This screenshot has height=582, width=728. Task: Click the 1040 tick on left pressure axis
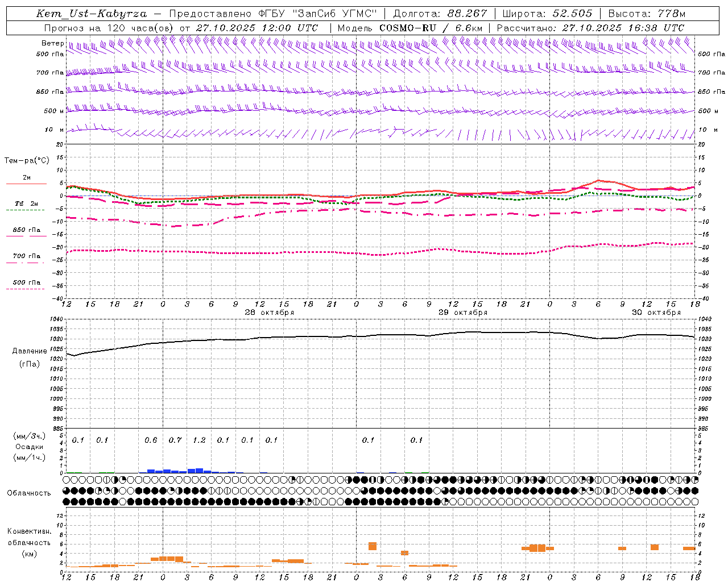point(57,319)
